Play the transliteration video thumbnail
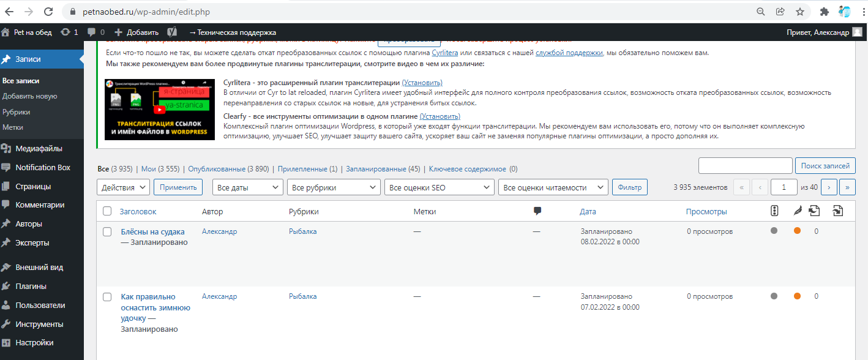 click(x=160, y=109)
